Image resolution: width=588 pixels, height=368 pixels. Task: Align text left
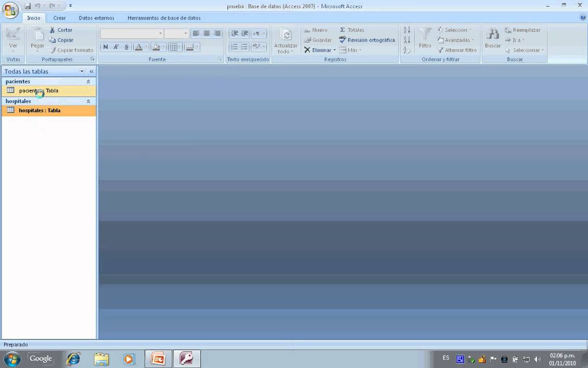tap(196, 33)
